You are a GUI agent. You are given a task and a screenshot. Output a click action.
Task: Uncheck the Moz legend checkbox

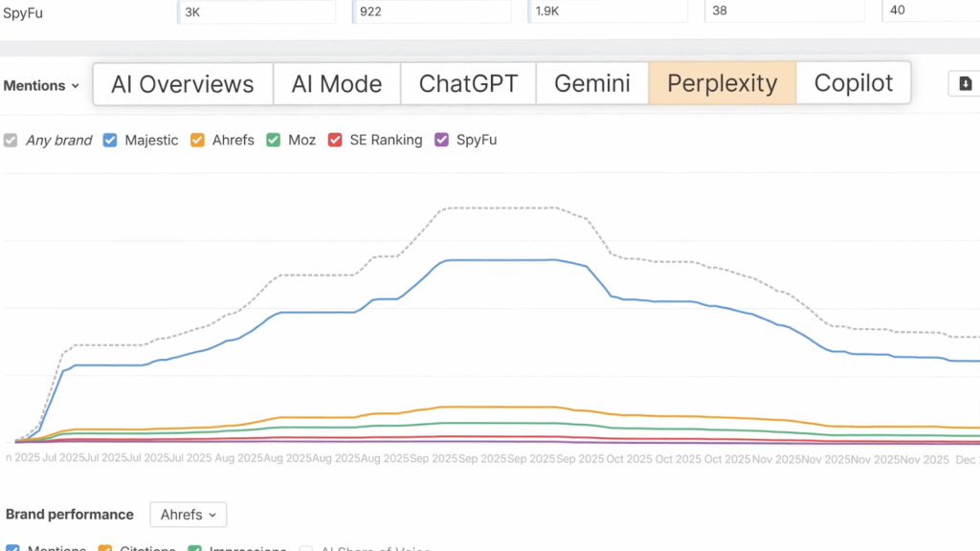coord(274,141)
